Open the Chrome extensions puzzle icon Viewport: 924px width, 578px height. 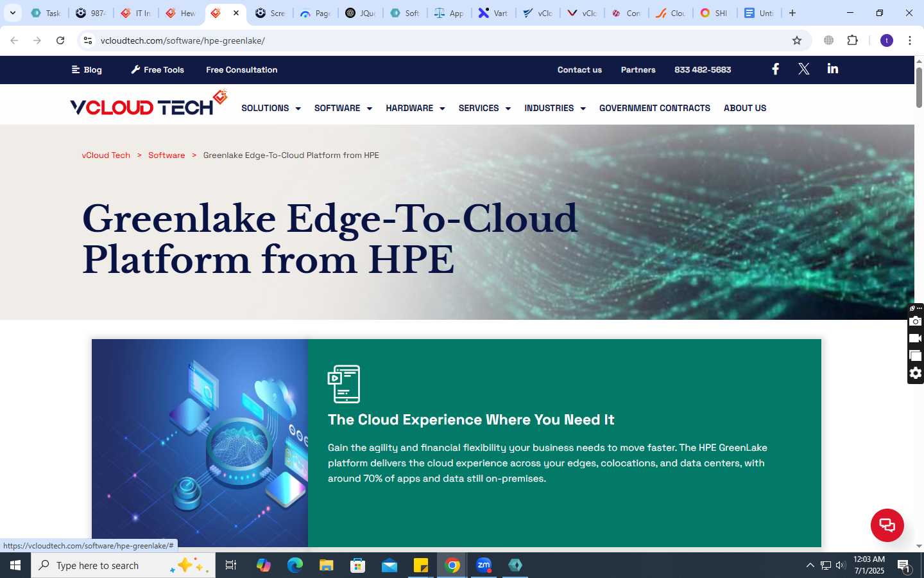pos(852,40)
